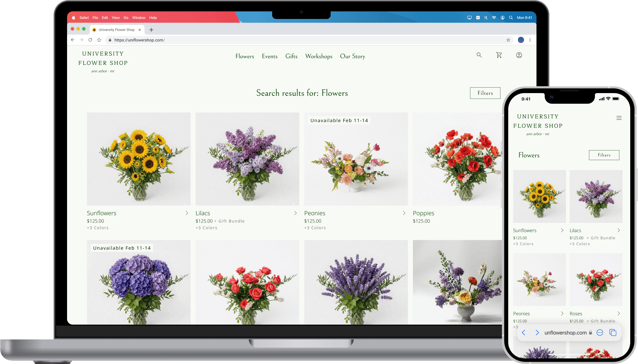Expand Sunflowers product chevron on desktop

pos(187,213)
